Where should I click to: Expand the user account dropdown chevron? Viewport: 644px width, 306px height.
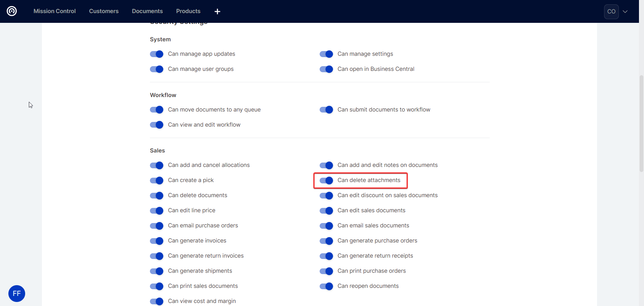[625, 11]
